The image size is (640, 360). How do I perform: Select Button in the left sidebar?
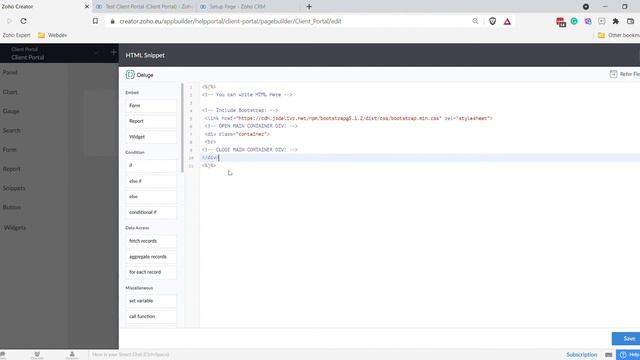point(12,207)
